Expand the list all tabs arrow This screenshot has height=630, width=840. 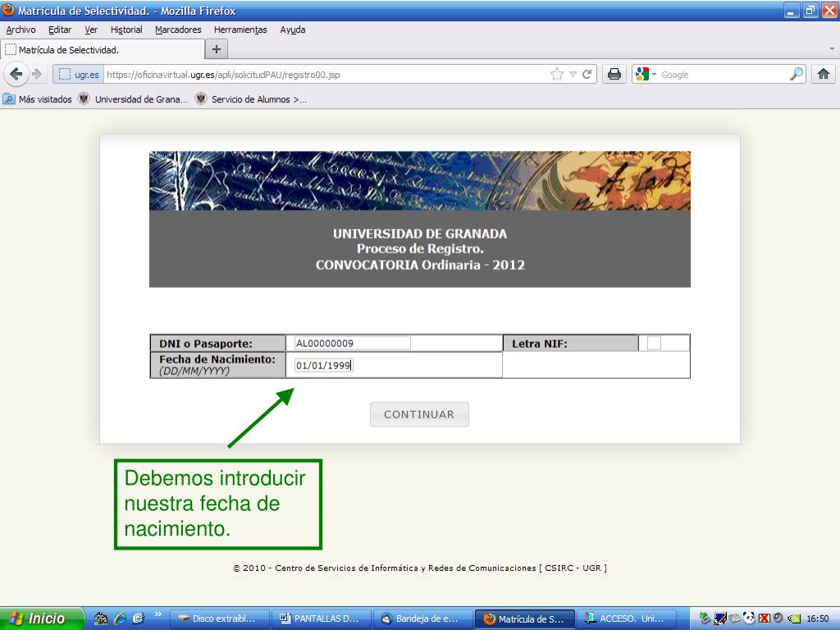tap(832, 48)
